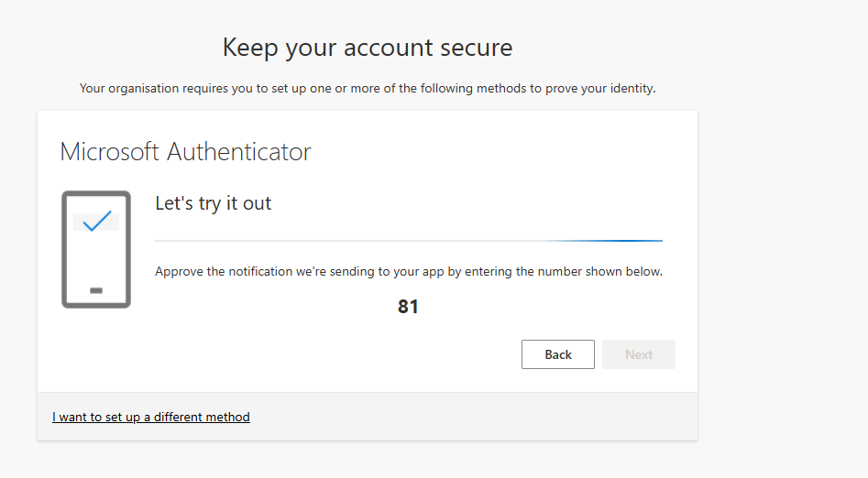This screenshot has height=478, width=868.
Task: Click the greyed-out Next button
Action: coord(639,354)
